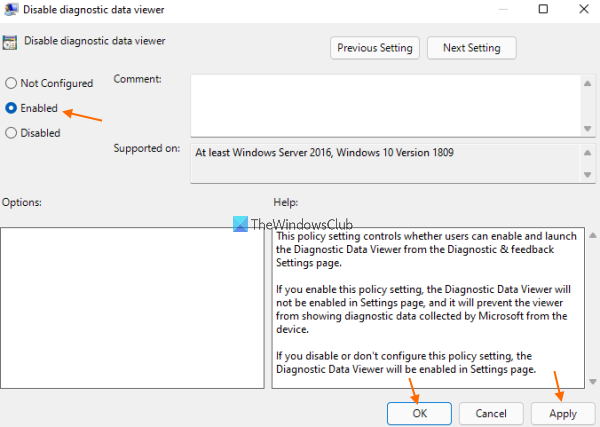Maximize the policy dialog window

[x=542, y=11]
